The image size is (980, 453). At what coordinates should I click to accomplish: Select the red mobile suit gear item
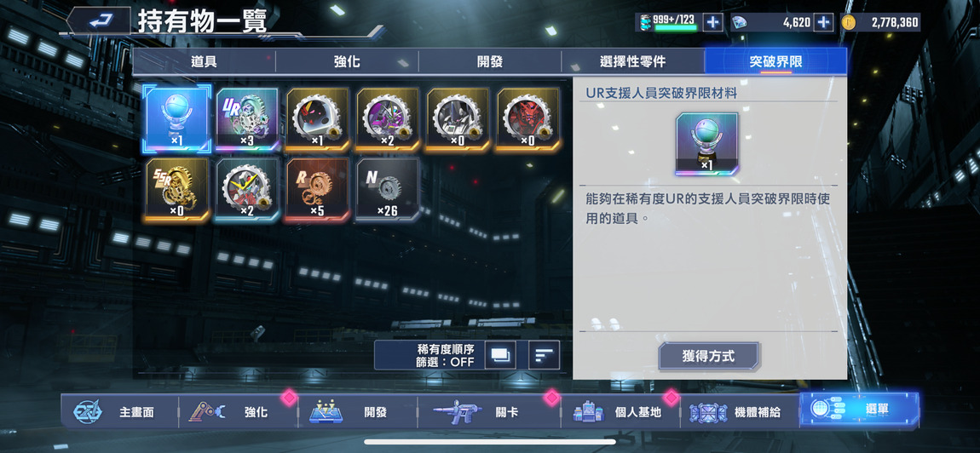click(x=527, y=120)
